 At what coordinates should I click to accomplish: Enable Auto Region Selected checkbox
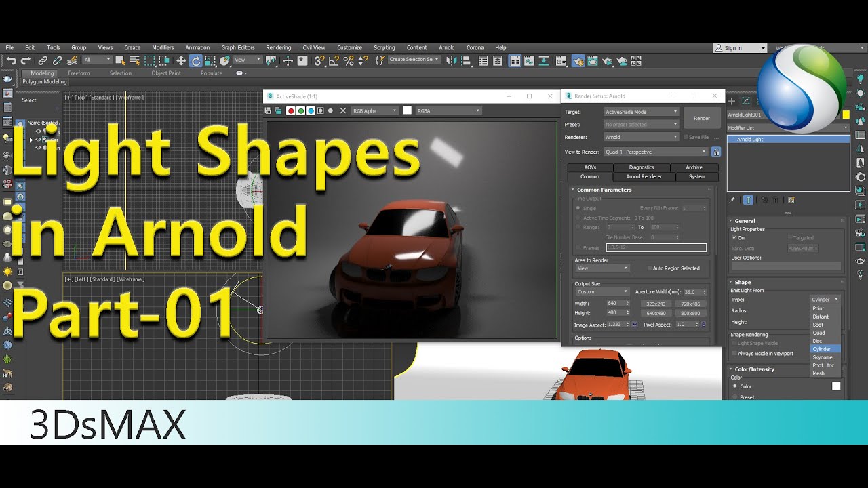coord(649,268)
